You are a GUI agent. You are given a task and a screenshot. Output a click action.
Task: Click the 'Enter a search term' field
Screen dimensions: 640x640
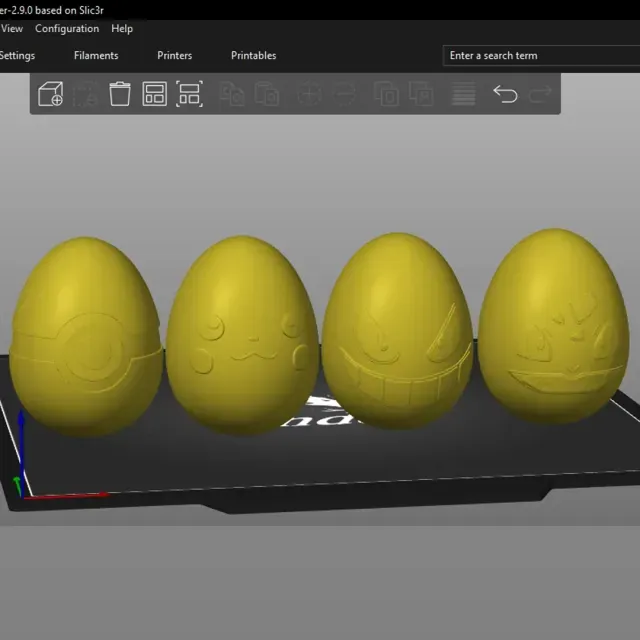(541, 56)
